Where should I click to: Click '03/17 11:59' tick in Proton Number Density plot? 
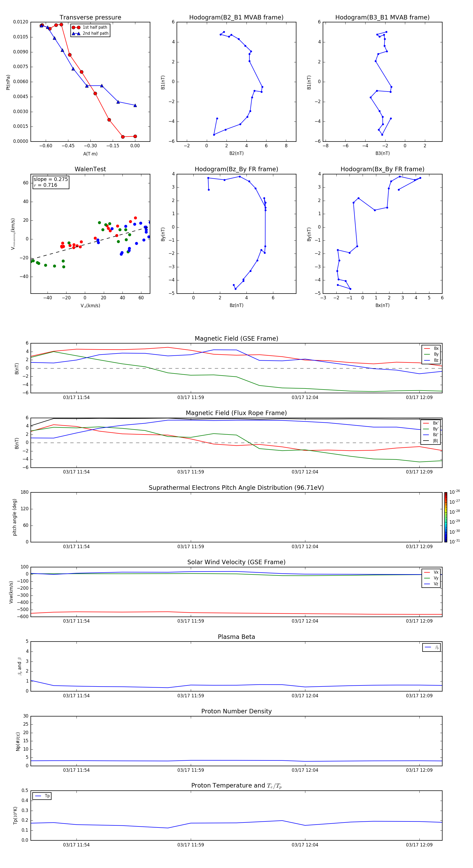coord(191,770)
